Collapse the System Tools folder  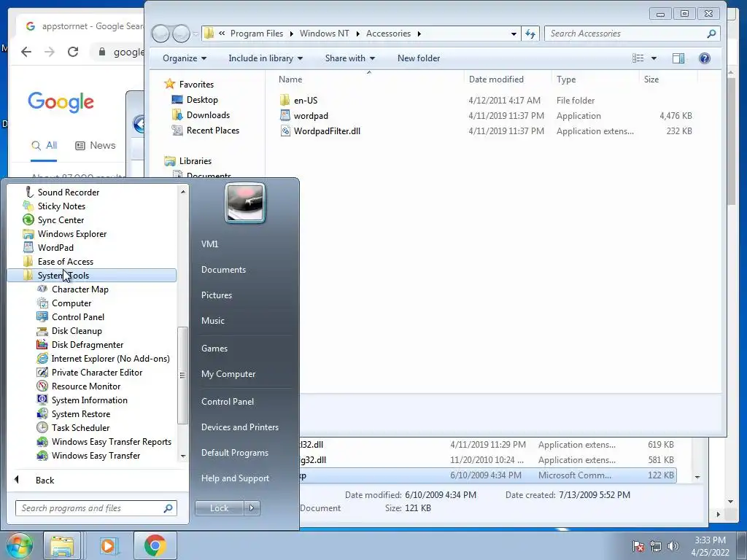(x=91, y=275)
